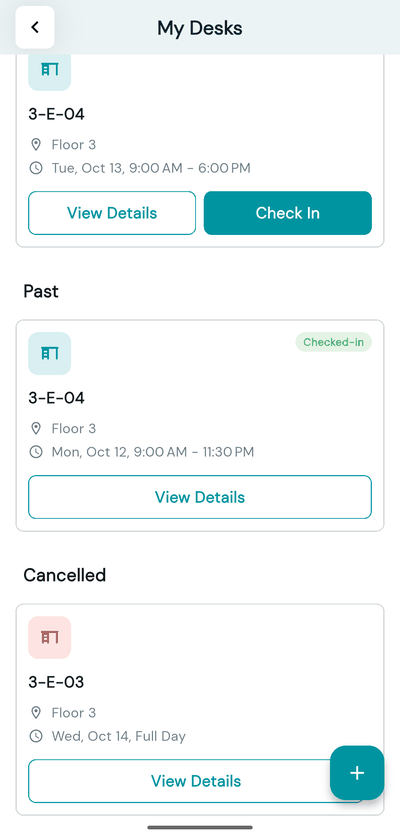Screen dimensions: 400x839
Task: Tap the clock icon beside Mon, Oct 12
Action: point(36,452)
